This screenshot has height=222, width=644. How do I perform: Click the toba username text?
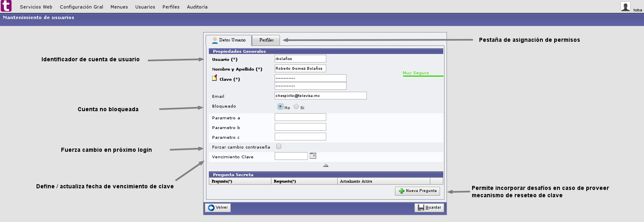point(637,10)
